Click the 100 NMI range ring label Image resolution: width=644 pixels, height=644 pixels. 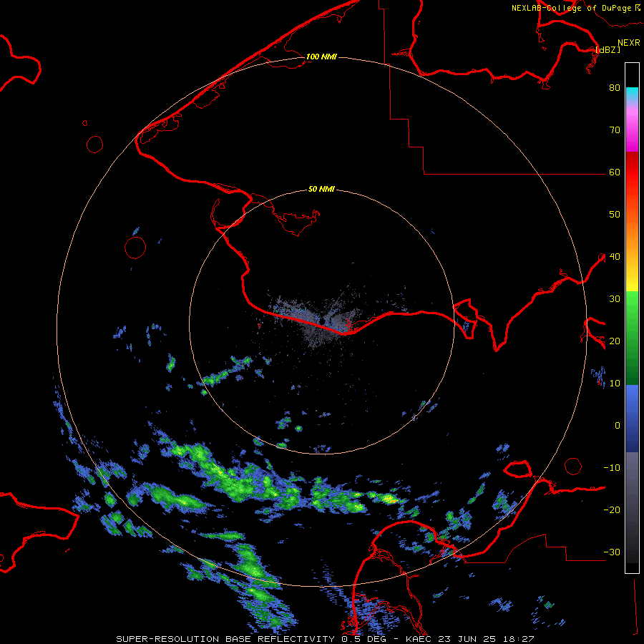321,57
